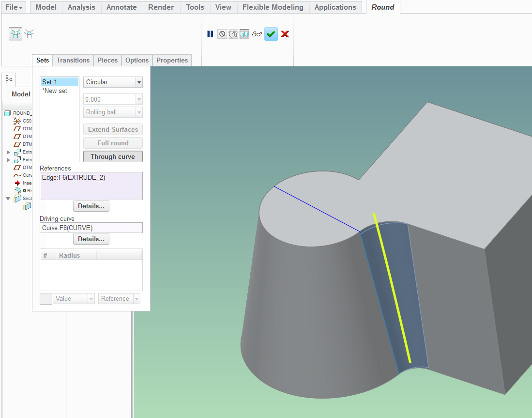Image resolution: width=532 pixels, height=418 pixels.
Task: Select the Sections folder icon
Action: pyautogui.click(x=17, y=199)
